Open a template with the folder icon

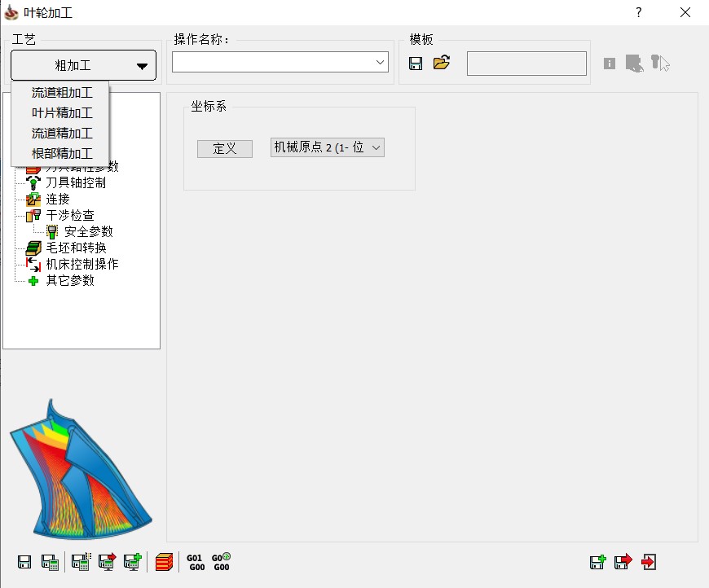pyautogui.click(x=442, y=64)
